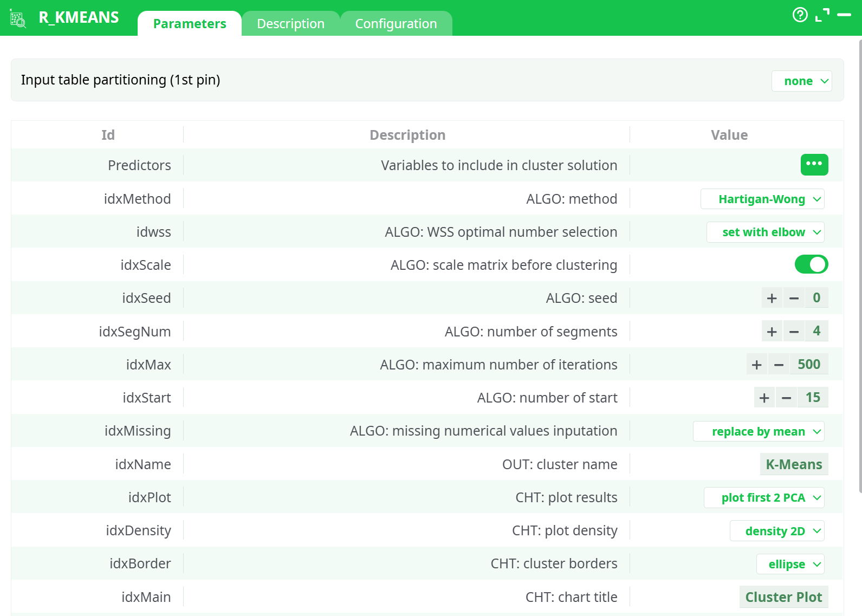Decrease number of start value
862x616 pixels.
click(786, 398)
